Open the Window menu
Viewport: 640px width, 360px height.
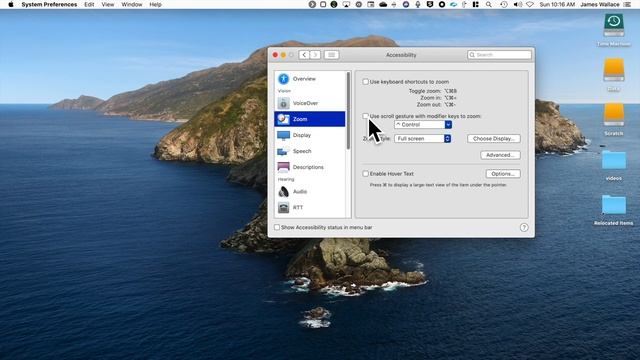[132, 4]
